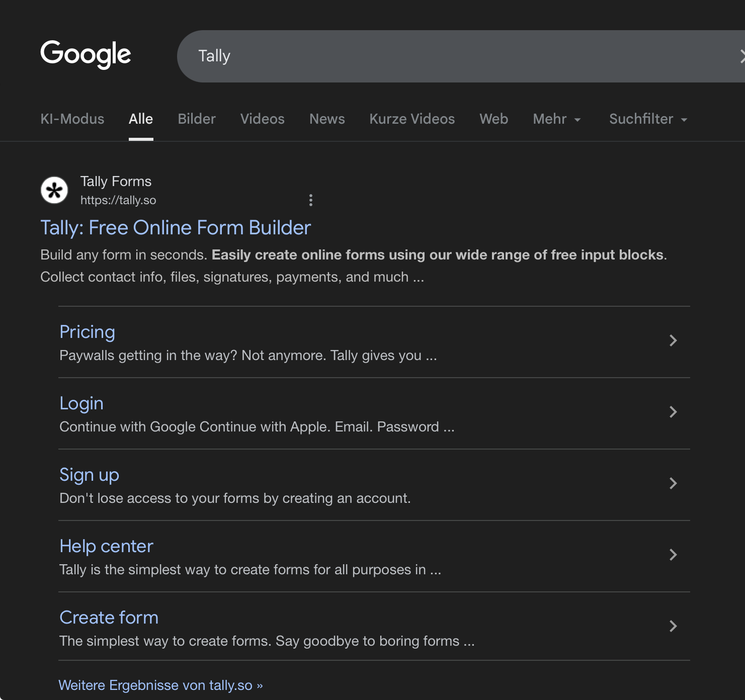Select the Videos tab
745x700 pixels.
(262, 119)
